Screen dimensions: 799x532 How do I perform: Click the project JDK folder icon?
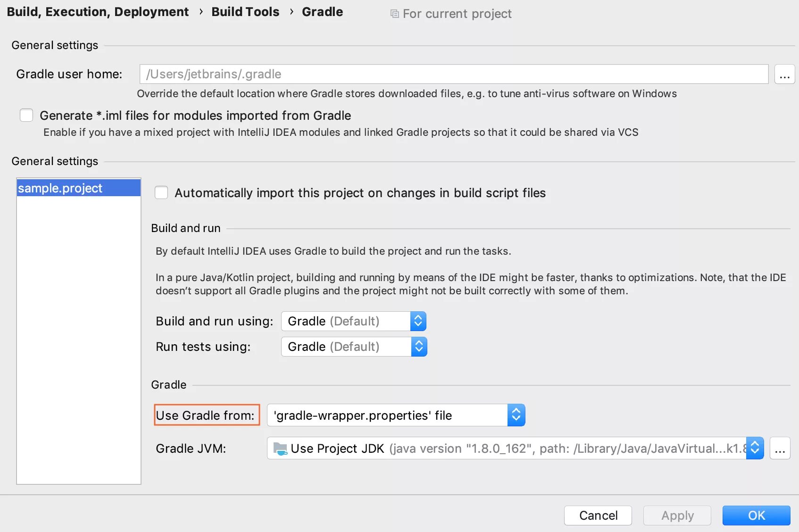tap(280, 449)
